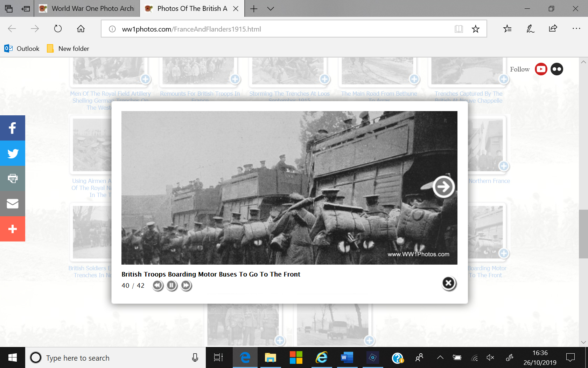Open the bottom left soldiers thumbnail

coord(243,325)
